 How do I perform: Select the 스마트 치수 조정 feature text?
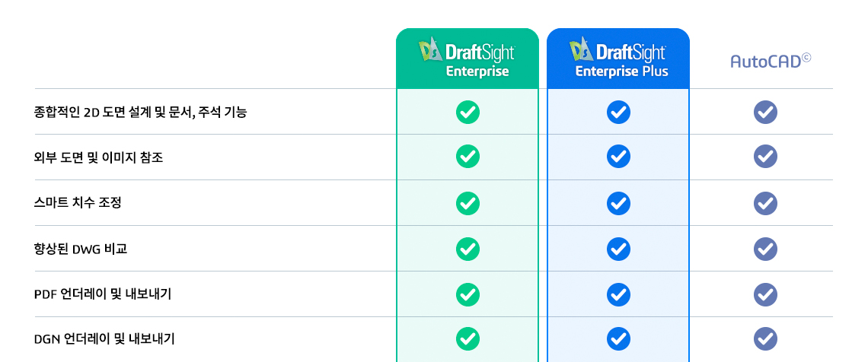(x=78, y=203)
